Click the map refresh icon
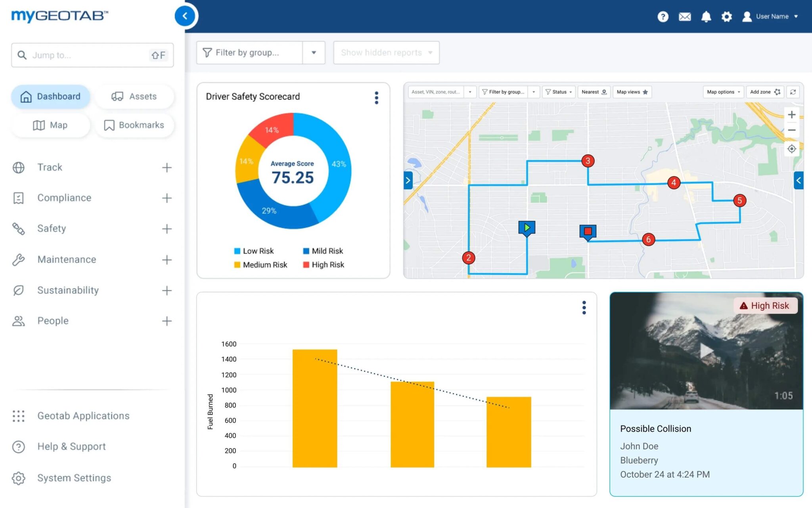 click(793, 92)
